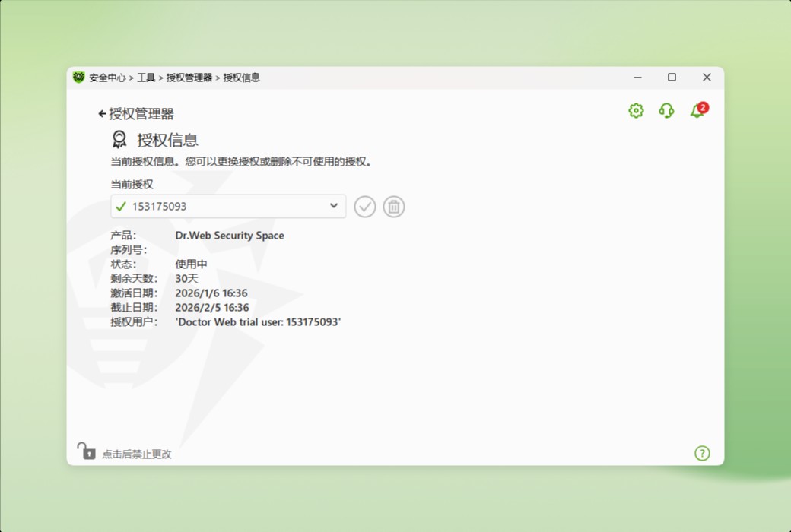Open the settings gear icon
This screenshot has height=532, width=791.
(x=635, y=110)
